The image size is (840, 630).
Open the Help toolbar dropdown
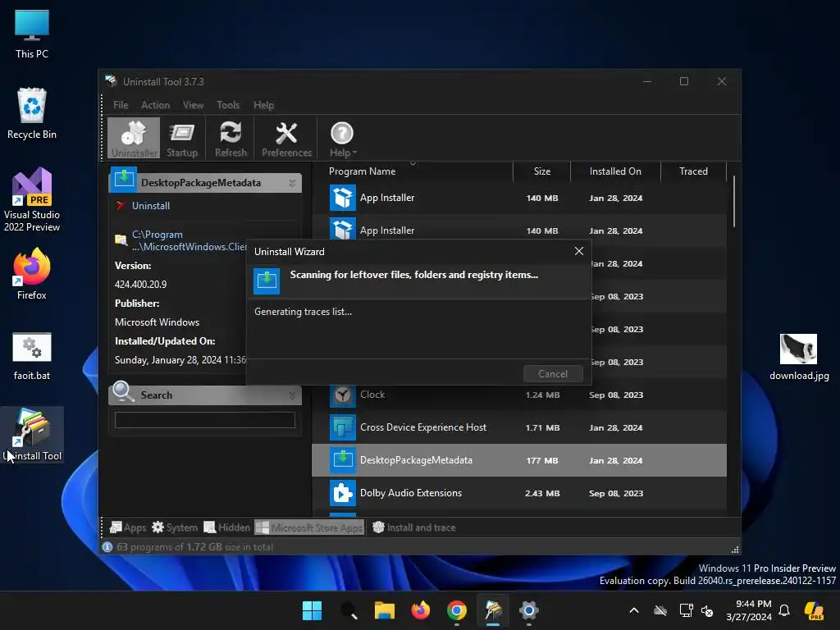tap(342, 139)
